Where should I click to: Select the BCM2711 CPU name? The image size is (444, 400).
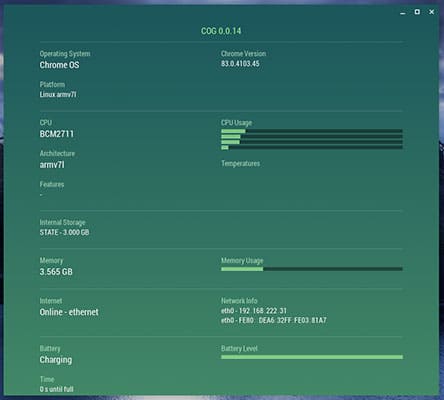point(57,134)
